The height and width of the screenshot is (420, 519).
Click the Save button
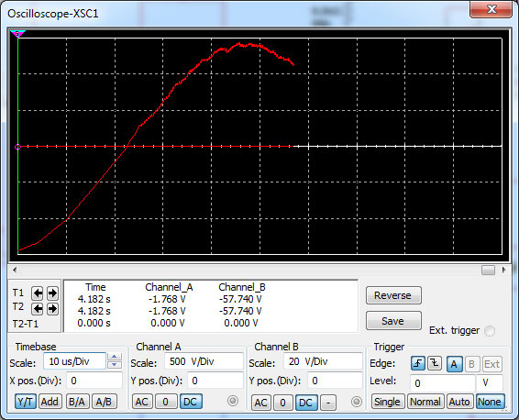(x=393, y=321)
